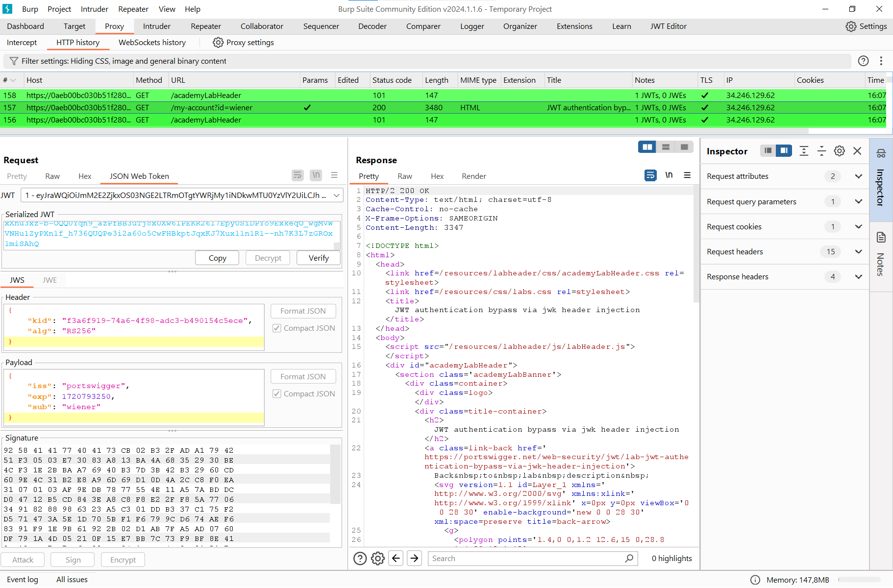
Task: Click the Sign button
Action: tap(73, 560)
